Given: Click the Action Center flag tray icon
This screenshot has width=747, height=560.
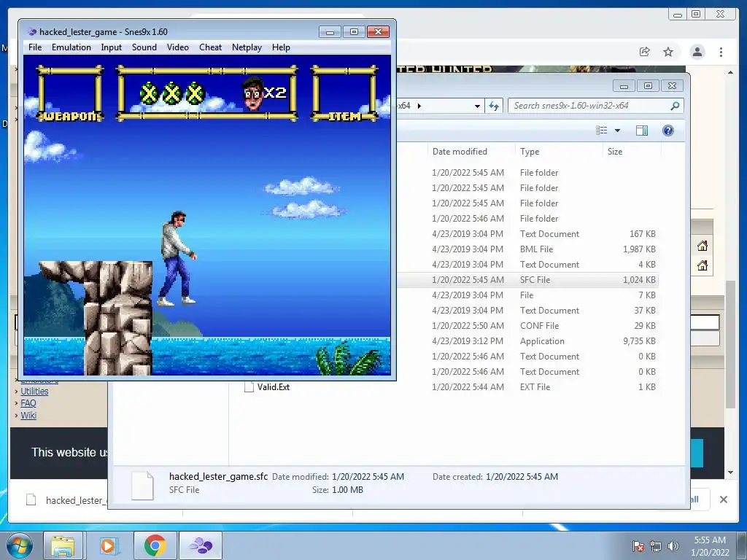Looking at the screenshot, I should pyautogui.click(x=638, y=545).
